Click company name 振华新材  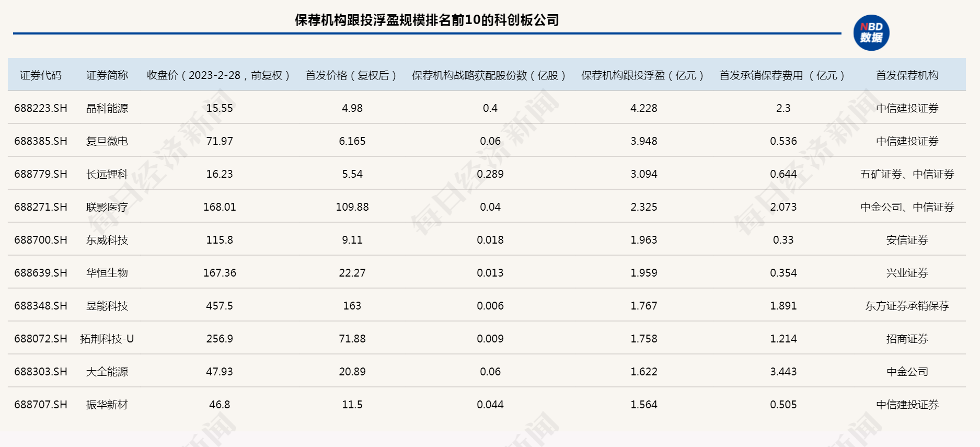pyautogui.click(x=107, y=405)
